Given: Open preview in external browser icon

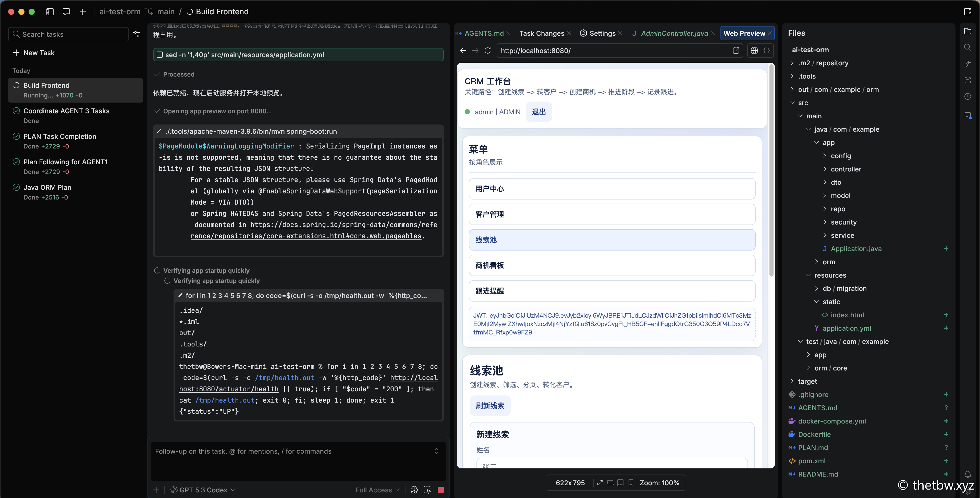Looking at the screenshot, I should pyautogui.click(x=736, y=51).
